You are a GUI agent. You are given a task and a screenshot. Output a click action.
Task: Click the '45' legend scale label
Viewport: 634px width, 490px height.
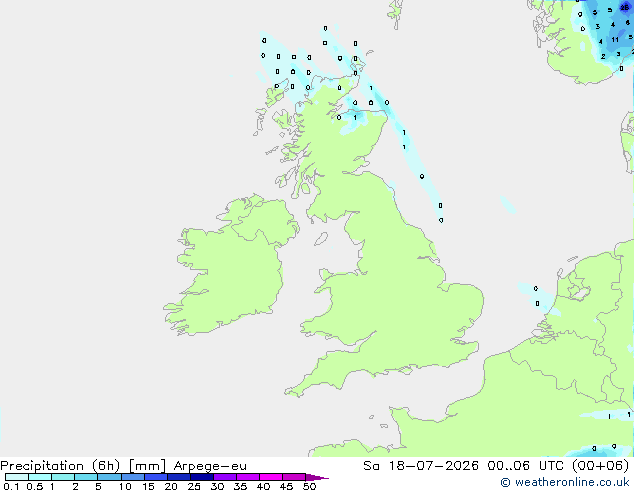point(286,486)
